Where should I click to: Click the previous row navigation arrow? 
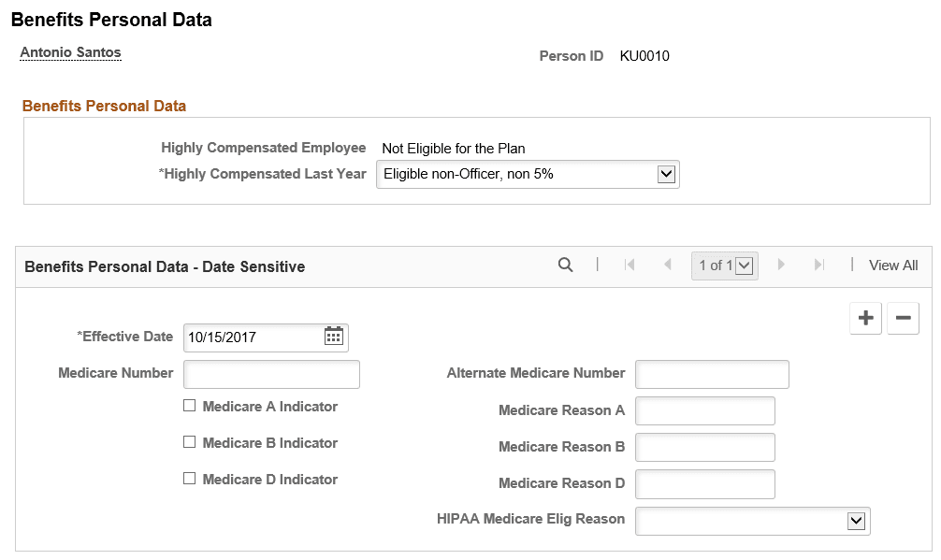pos(668,266)
